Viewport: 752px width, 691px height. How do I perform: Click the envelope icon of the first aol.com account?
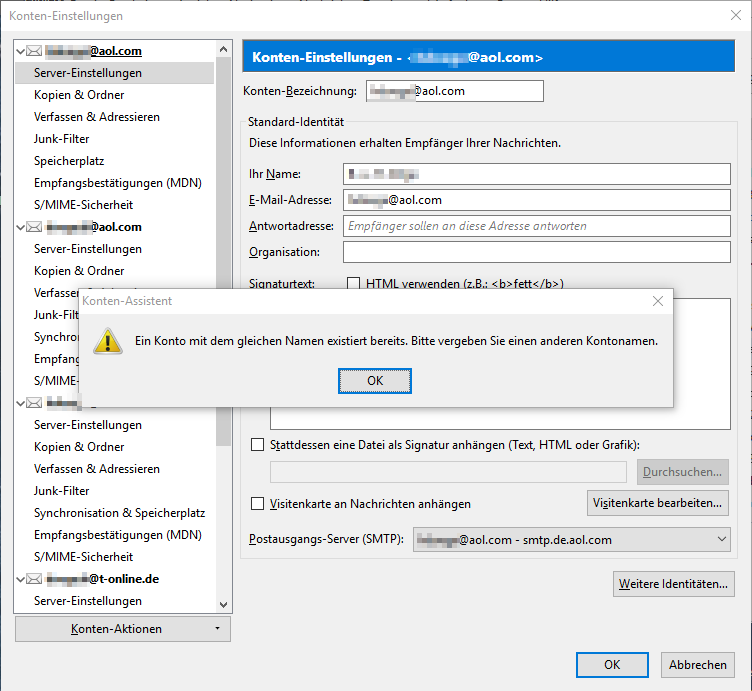34,51
